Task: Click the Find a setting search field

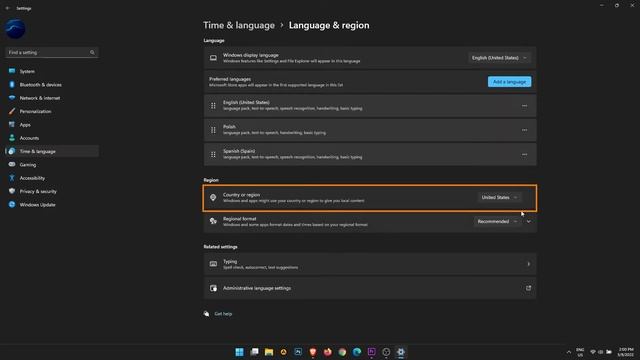Action: [51, 52]
